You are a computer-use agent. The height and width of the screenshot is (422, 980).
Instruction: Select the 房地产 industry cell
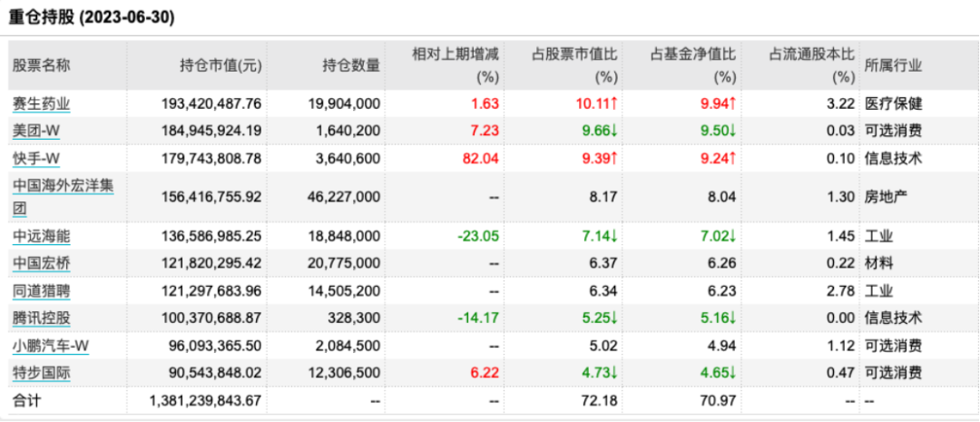click(x=886, y=197)
